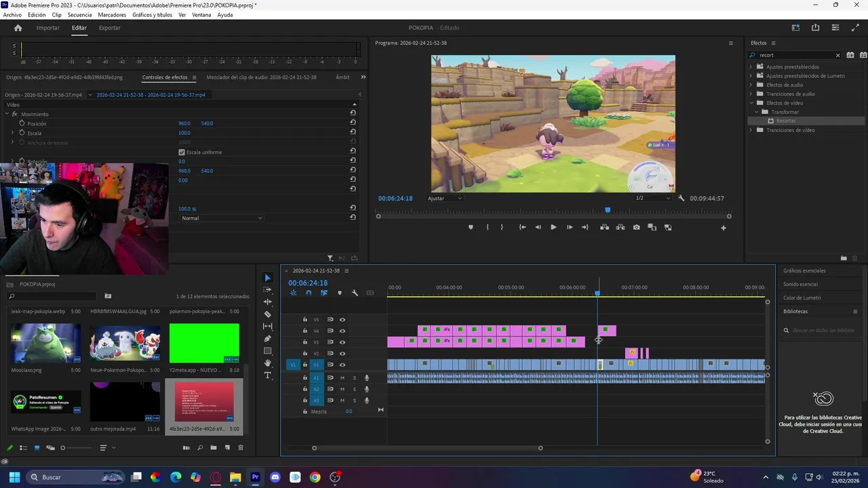The image size is (868, 488).
Task: Expand Transiciones de audio folder
Action: point(751,94)
